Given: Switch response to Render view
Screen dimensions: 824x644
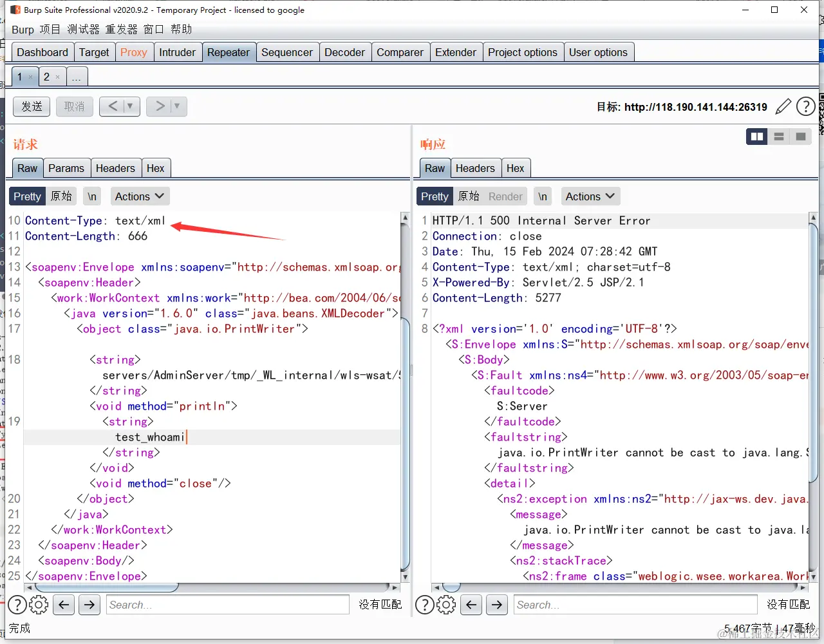Looking at the screenshot, I should (x=505, y=196).
